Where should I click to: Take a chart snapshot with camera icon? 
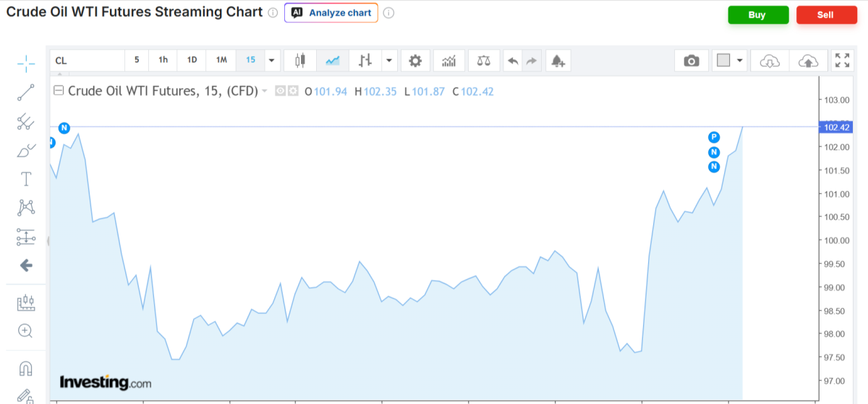(x=692, y=61)
